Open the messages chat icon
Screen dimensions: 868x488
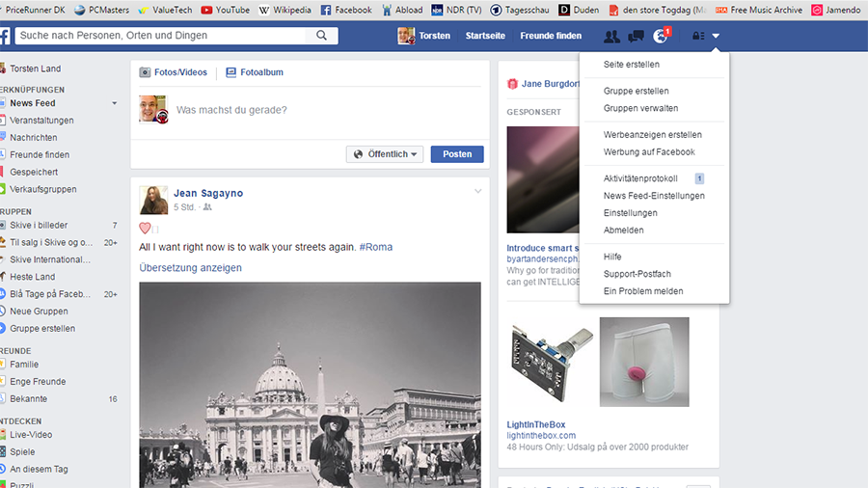[636, 37]
